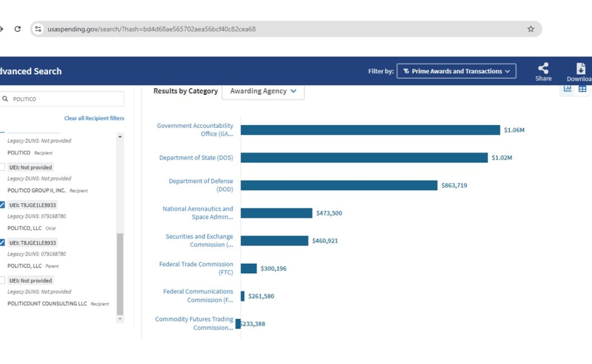Viewport: 592px width, 364px height.
Task: Open the Department of Defense (DOD) link
Action: pos(201,185)
